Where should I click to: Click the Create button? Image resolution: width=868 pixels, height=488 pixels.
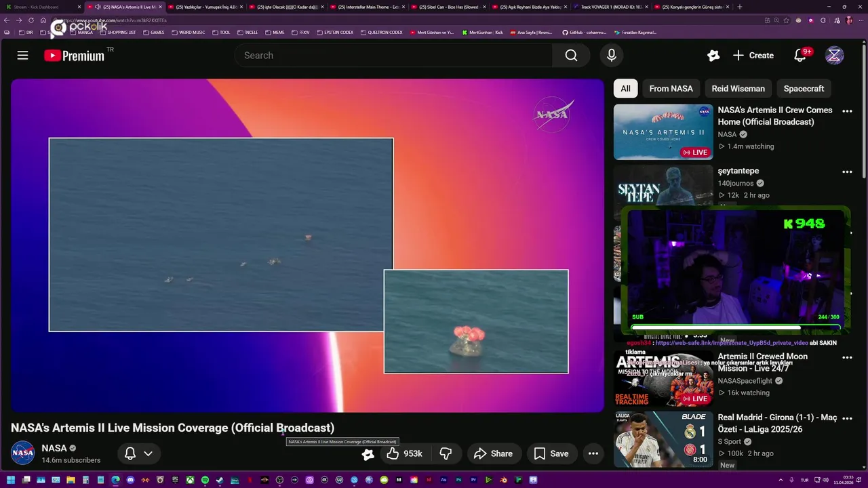(753, 56)
